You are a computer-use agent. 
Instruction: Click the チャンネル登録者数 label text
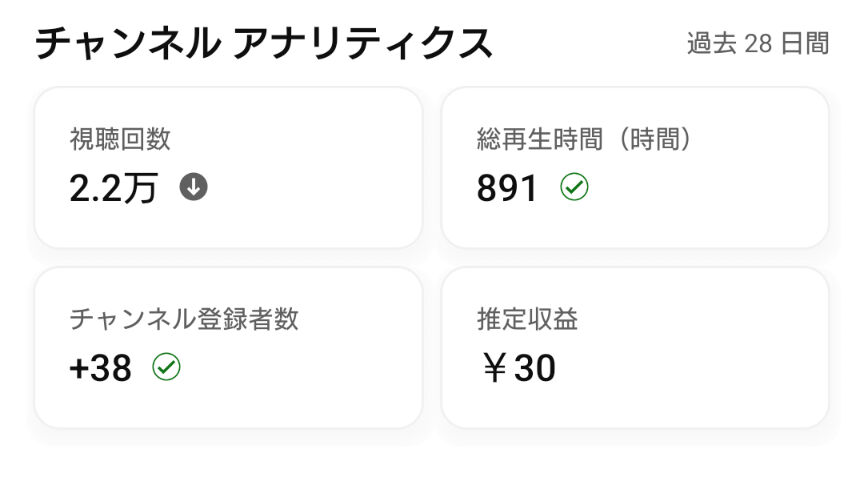pyautogui.click(x=184, y=319)
